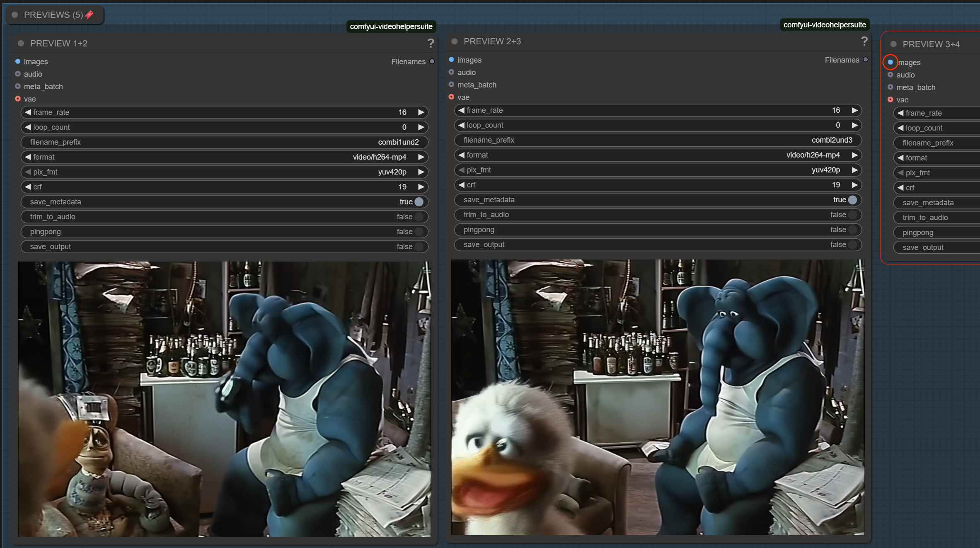The height and width of the screenshot is (548, 980).
Task: Click help question mark on PREVIEW 1+2
Action: point(431,43)
